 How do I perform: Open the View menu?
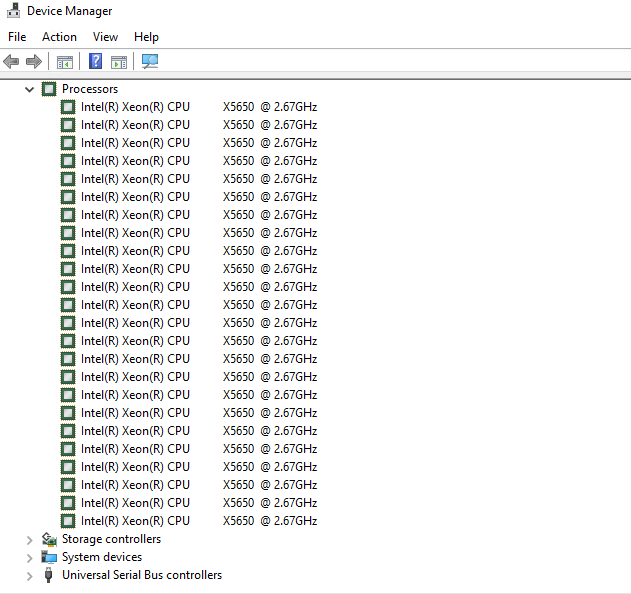tap(105, 37)
